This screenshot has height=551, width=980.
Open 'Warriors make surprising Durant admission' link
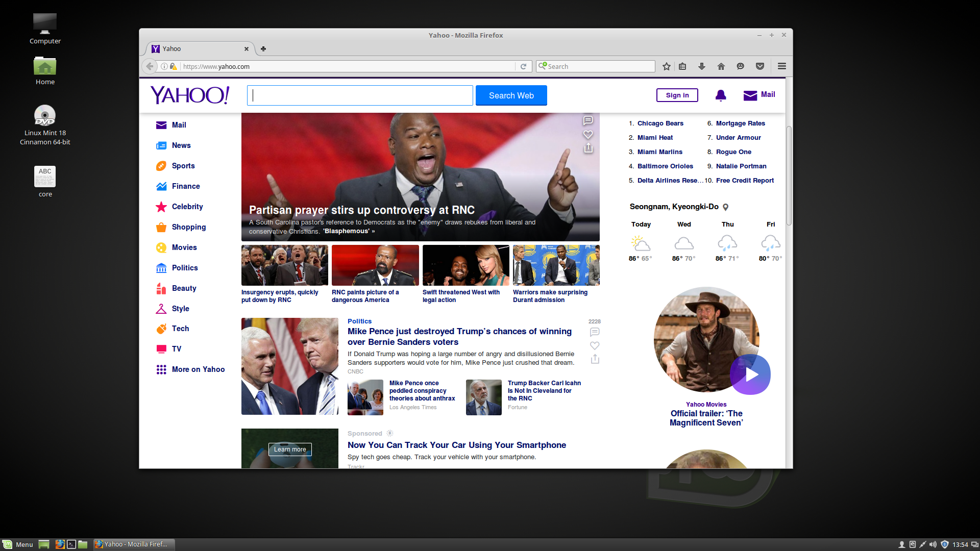pyautogui.click(x=550, y=296)
